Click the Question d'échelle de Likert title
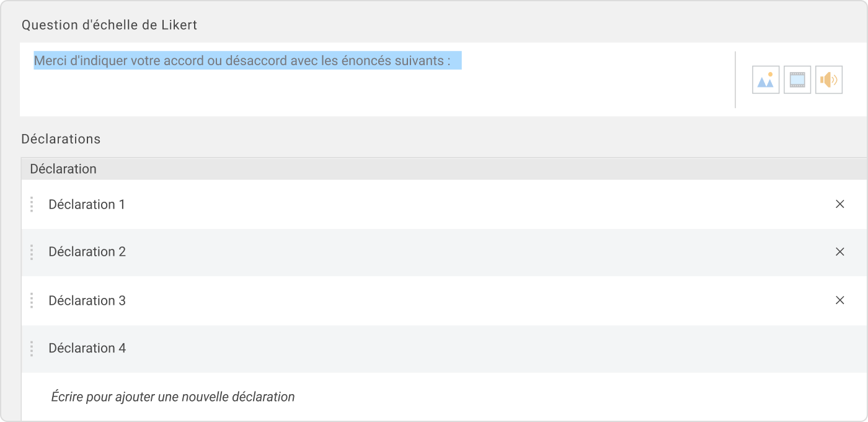The width and height of the screenshot is (868, 422). click(x=110, y=25)
